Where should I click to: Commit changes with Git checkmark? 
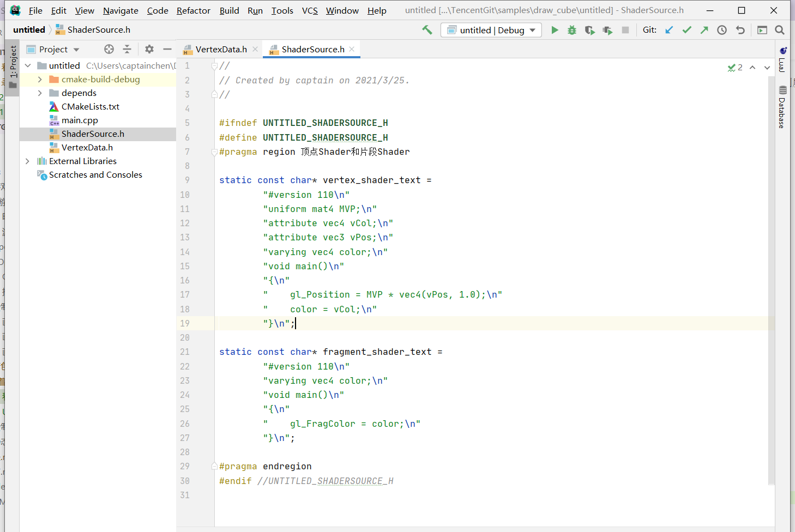point(686,30)
